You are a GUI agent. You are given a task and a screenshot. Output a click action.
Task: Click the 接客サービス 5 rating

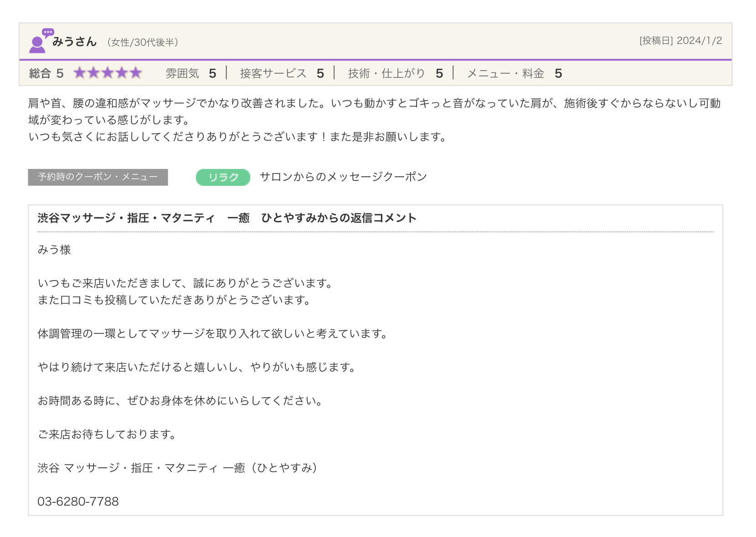[x=282, y=73]
